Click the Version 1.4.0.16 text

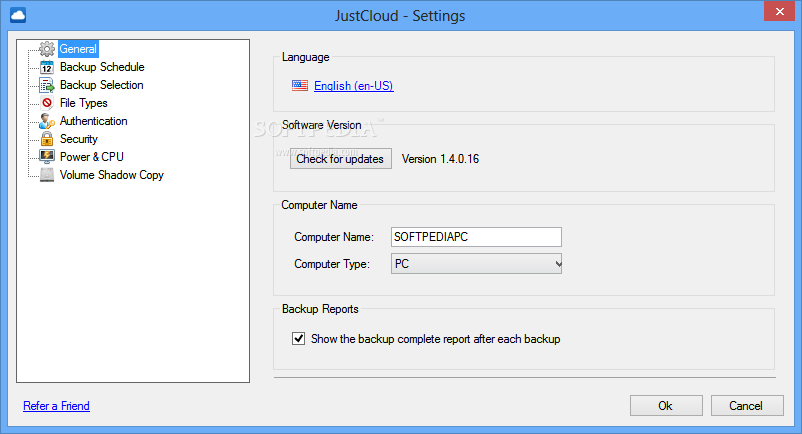coord(440,159)
